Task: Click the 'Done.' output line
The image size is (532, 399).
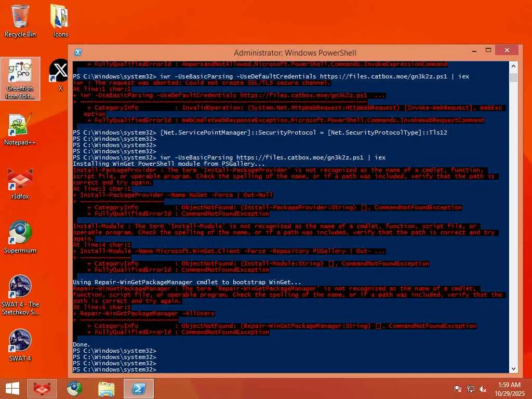Action: point(82,344)
